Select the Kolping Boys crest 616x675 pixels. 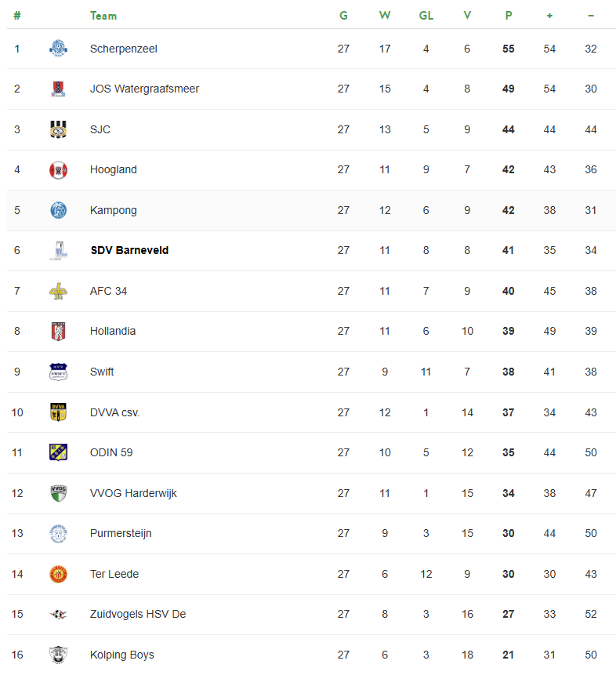click(58, 655)
